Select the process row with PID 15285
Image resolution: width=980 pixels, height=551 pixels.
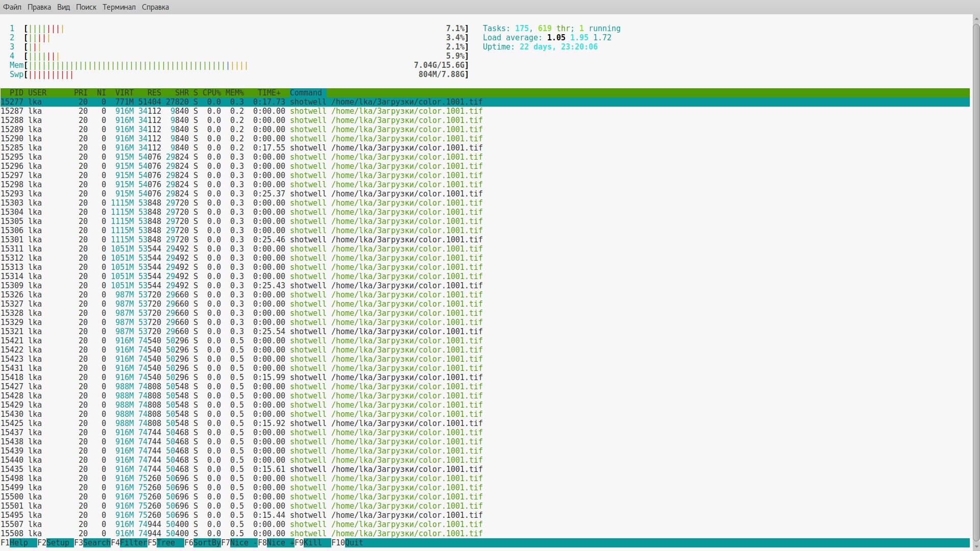485,148
